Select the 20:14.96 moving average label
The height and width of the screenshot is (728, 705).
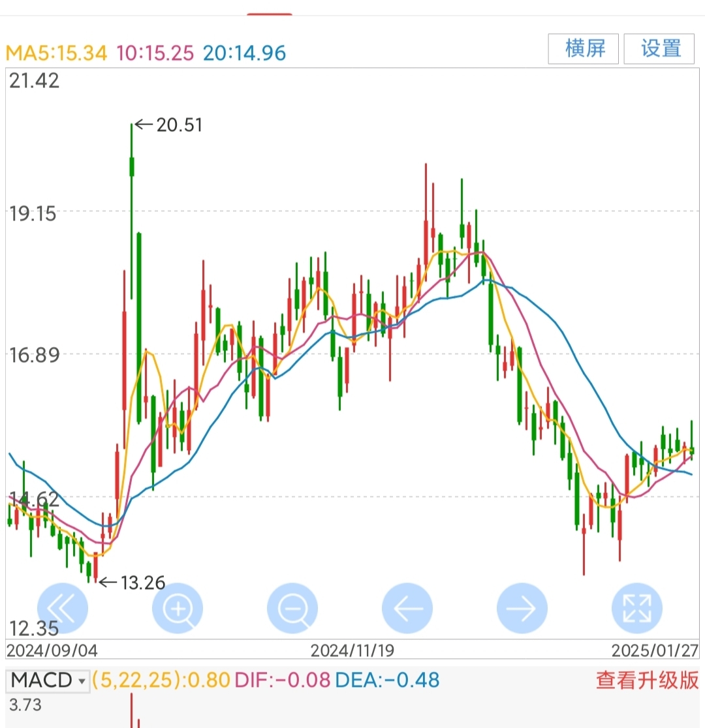(244, 53)
